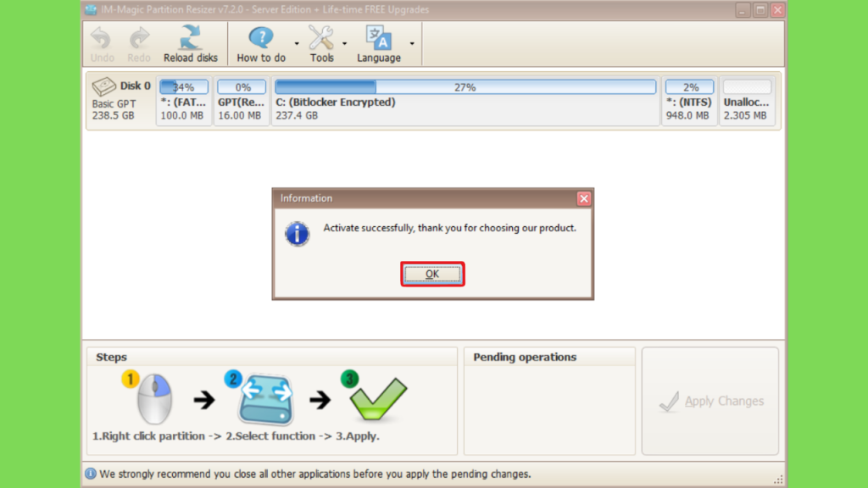Click the status bar info icon
Image resolution: width=868 pixels, height=488 pixels.
pos(90,474)
